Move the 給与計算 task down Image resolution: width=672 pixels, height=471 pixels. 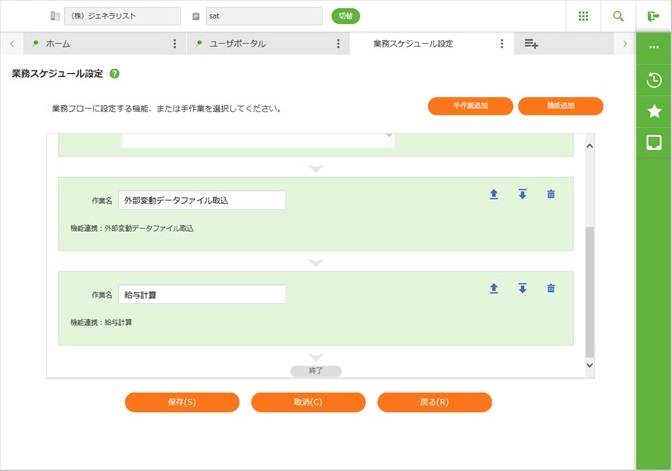coord(522,288)
